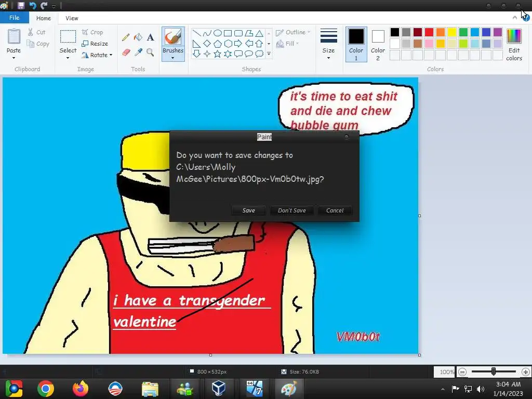Screen dimensions: 532x399
Task: Click the Paste clipboard icon
Action: coord(14,36)
